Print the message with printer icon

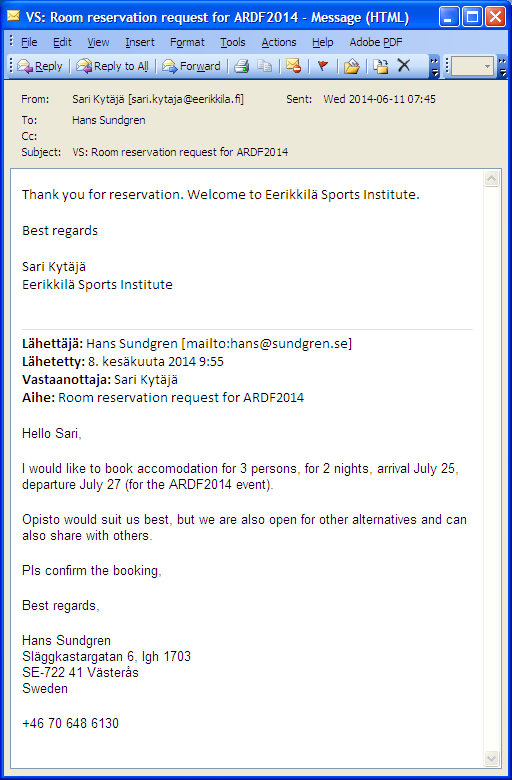pos(242,66)
